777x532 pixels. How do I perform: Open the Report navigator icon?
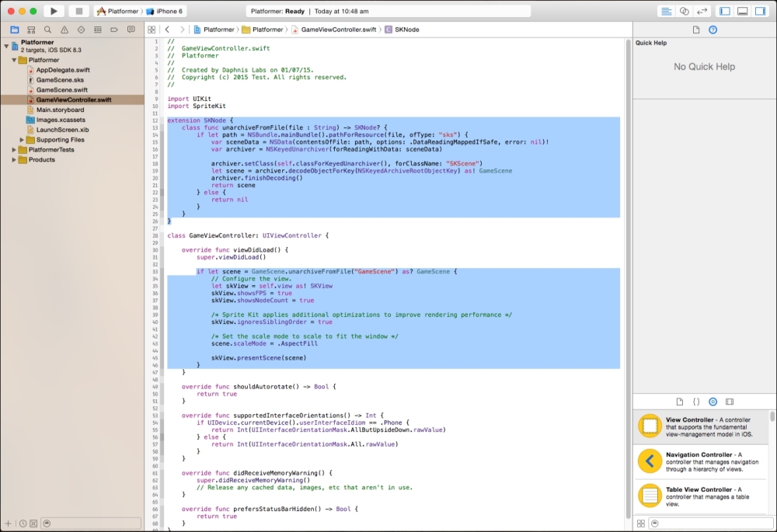(131, 30)
